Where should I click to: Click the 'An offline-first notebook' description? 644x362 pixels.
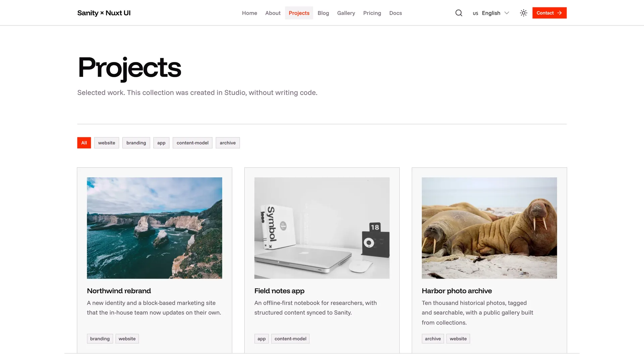point(316,308)
